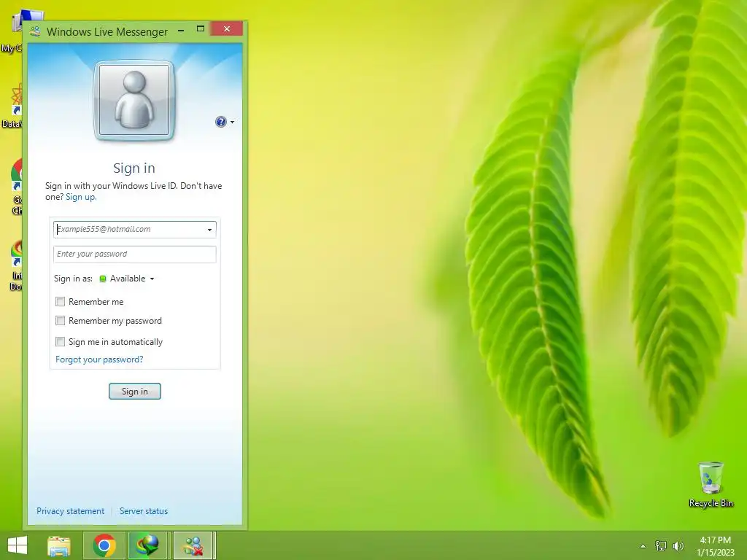Select the Recycle Bin desktop icon

pyautogui.click(x=711, y=484)
